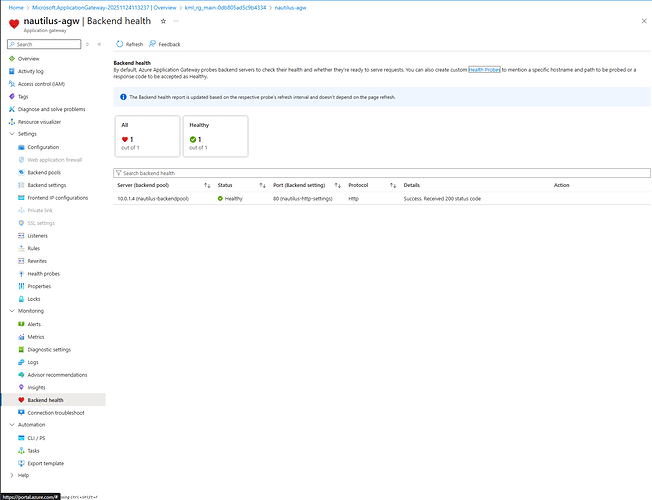Click the Tags icon in sidebar
This screenshot has height=500, width=652.
pyautogui.click(x=12, y=97)
